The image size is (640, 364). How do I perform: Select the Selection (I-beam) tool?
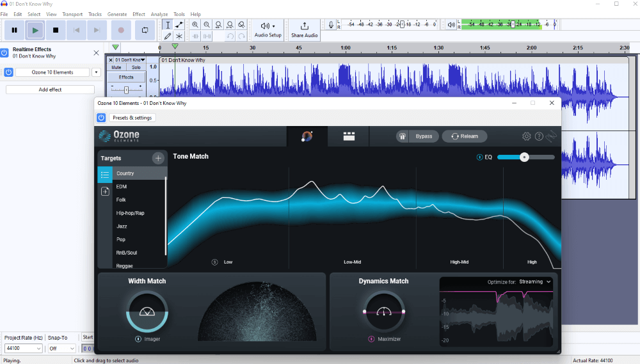coord(167,25)
